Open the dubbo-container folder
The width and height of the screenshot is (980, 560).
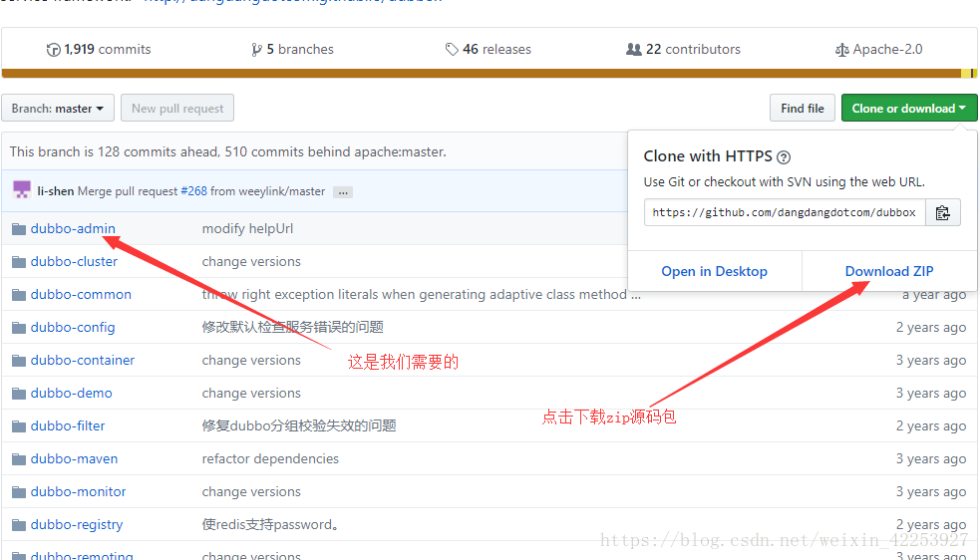[83, 360]
